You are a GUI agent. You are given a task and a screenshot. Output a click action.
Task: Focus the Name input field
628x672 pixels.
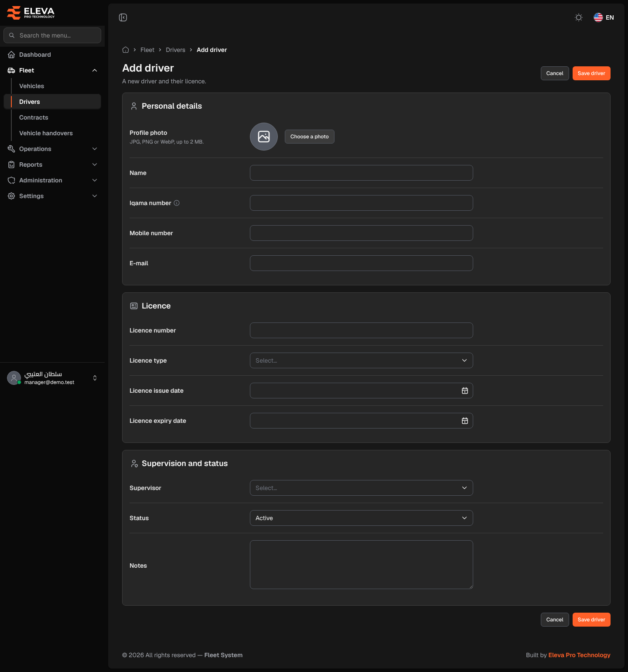pos(362,173)
